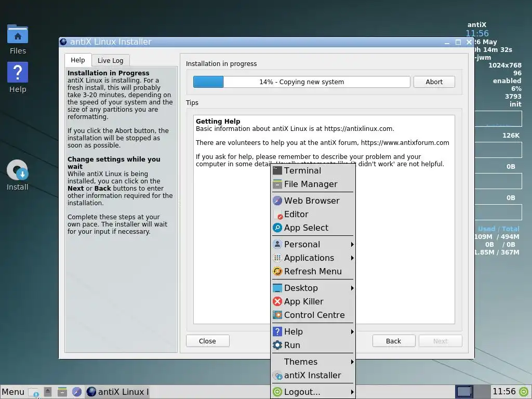Click the App Select magnifier icon

277,228
